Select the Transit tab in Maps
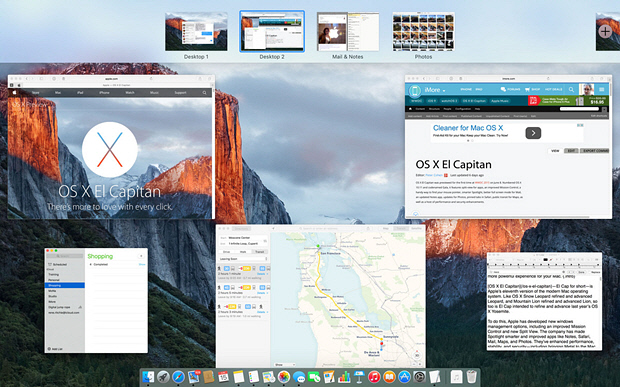Viewport: 620px width, 387px height. click(259, 252)
